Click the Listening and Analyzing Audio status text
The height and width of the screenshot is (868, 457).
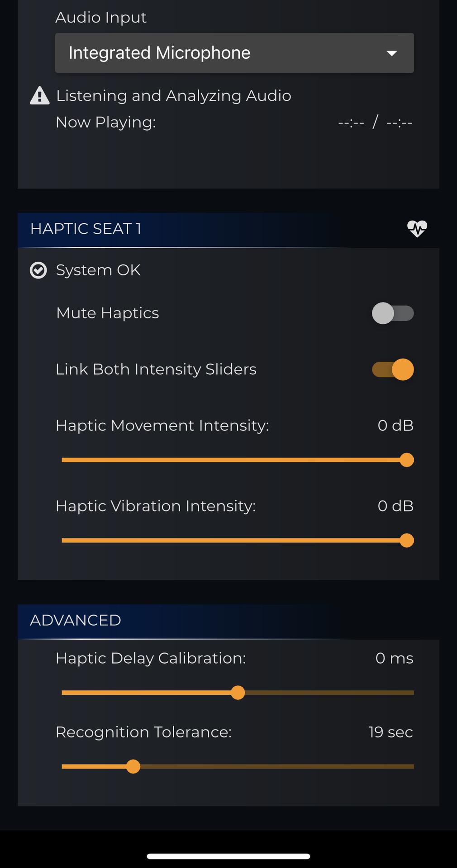(x=173, y=96)
